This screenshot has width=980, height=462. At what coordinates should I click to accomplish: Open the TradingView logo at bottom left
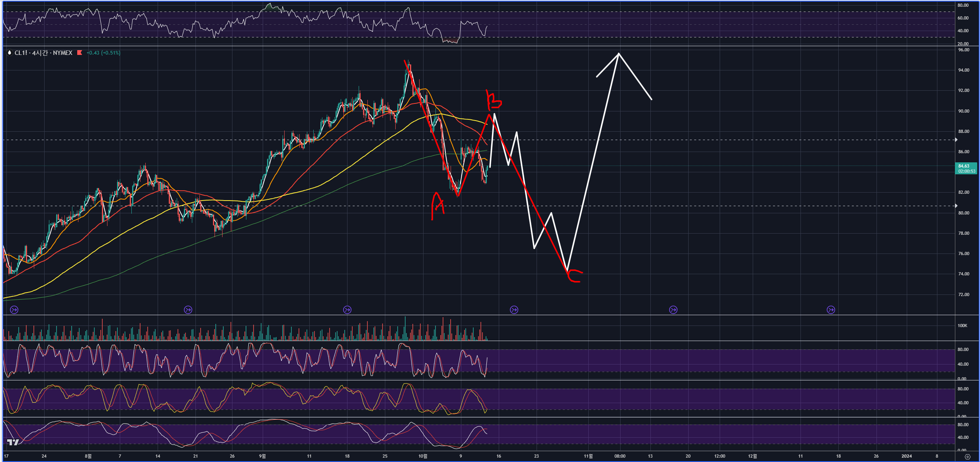click(13, 442)
